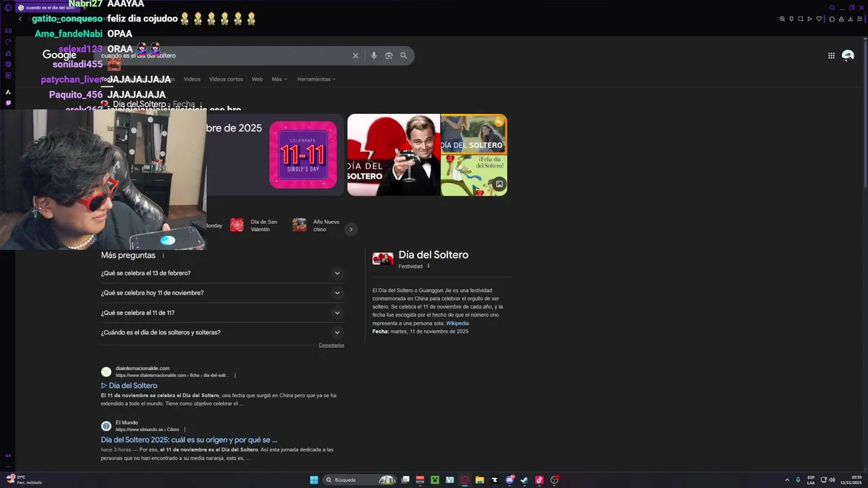Show more related holidays with carousel arrow
The image size is (868, 488).
tap(351, 229)
